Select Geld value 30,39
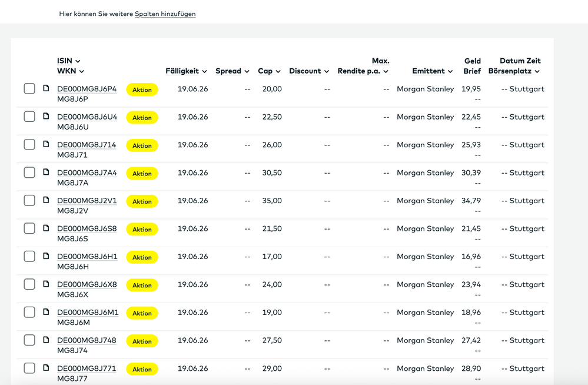The height and width of the screenshot is (385, 588). (471, 172)
